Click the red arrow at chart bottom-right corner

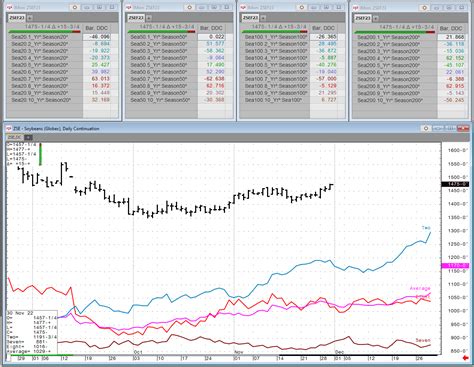[466, 358]
